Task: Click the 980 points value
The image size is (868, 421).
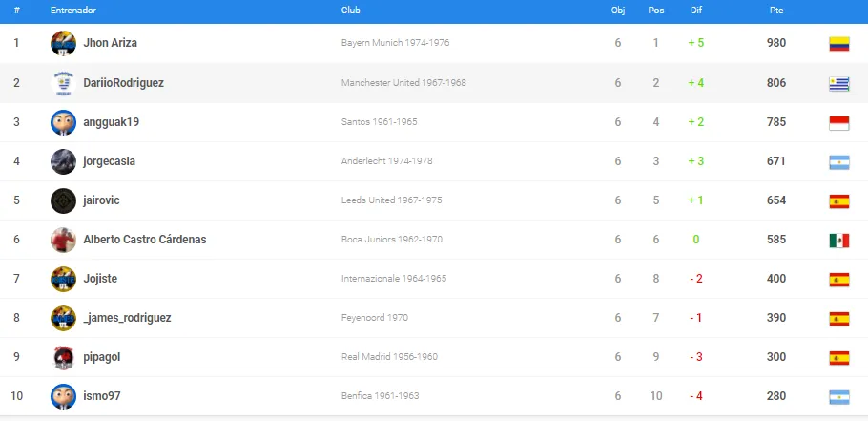Action: pyautogui.click(x=776, y=43)
